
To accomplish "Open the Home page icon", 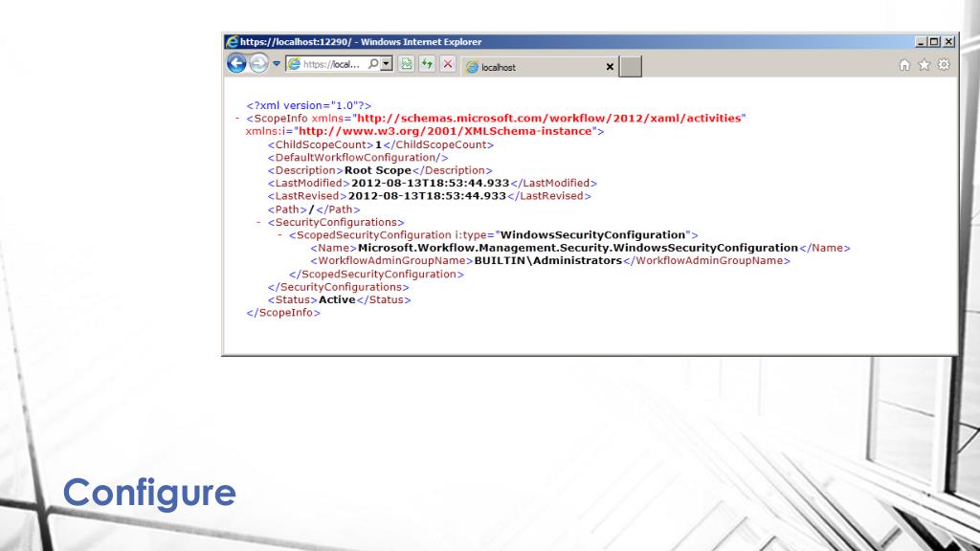I will click(x=904, y=65).
